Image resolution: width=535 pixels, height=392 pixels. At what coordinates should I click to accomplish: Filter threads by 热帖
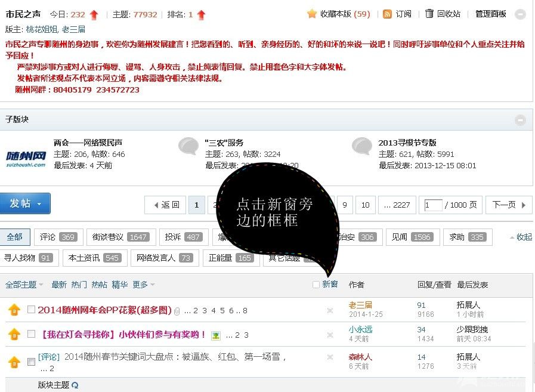pos(99,285)
